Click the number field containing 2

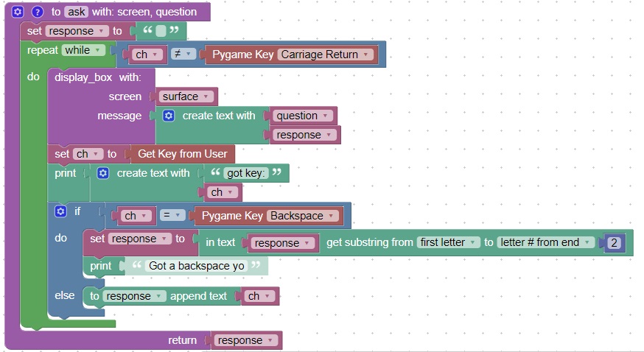pos(614,242)
